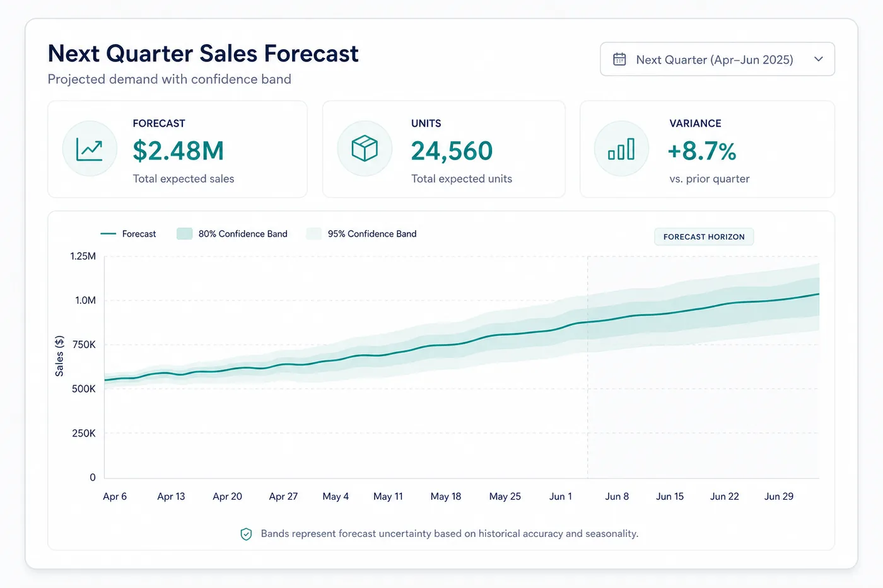The image size is (883, 588).
Task: Select the +8.7% variance value
Action: click(702, 151)
